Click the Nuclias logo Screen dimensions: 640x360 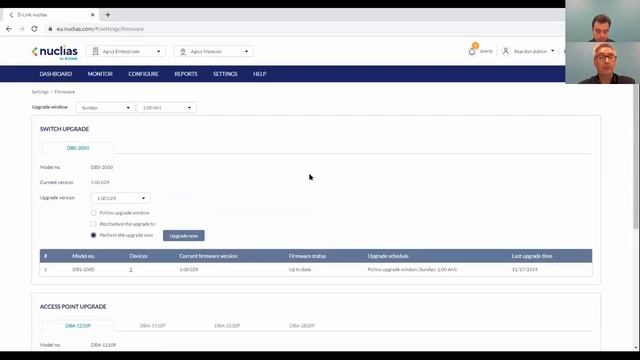point(55,52)
